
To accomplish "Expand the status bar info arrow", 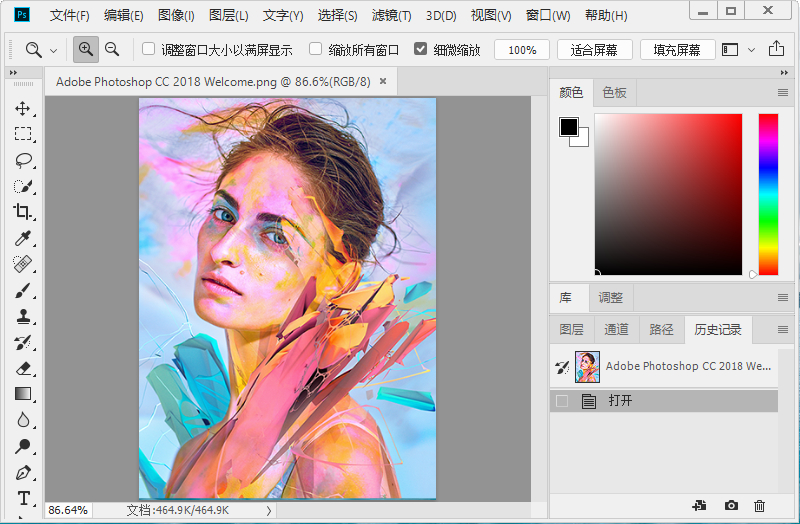I will point(268,510).
